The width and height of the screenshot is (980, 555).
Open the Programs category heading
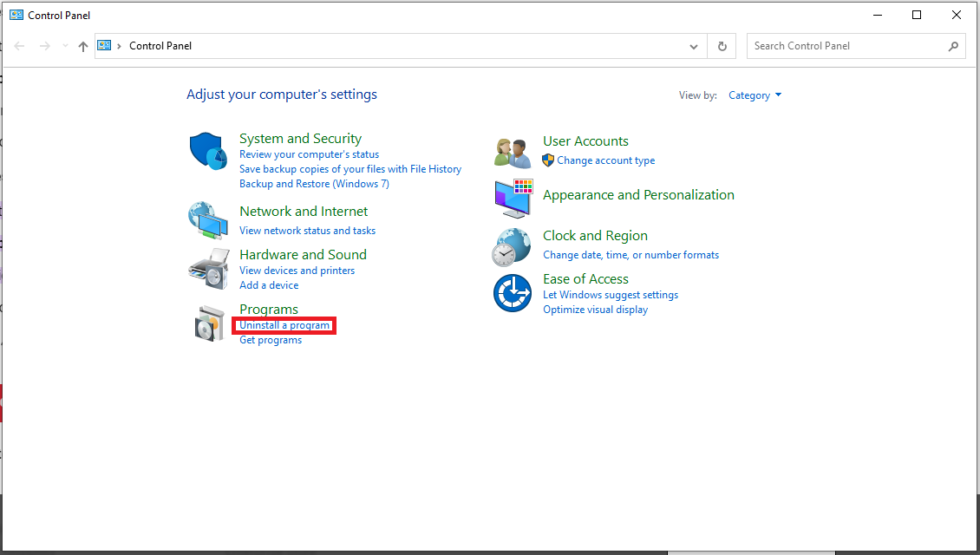pos(268,310)
